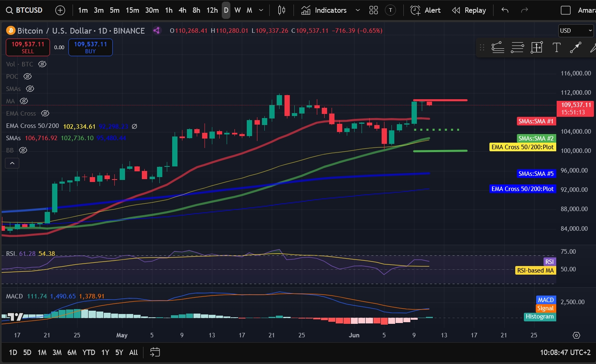Open the candlestick chart style icon
Viewport: 596px width, 364px height.
[282, 10]
